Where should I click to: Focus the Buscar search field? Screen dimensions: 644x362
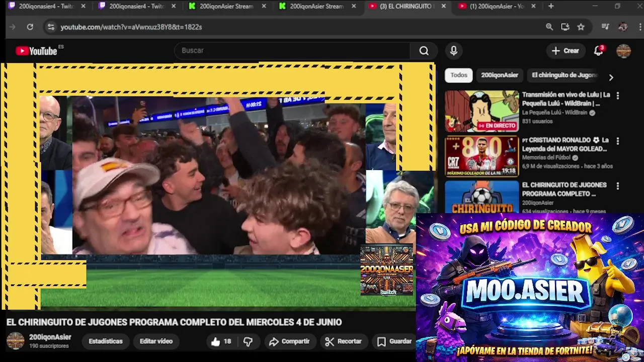292,51
